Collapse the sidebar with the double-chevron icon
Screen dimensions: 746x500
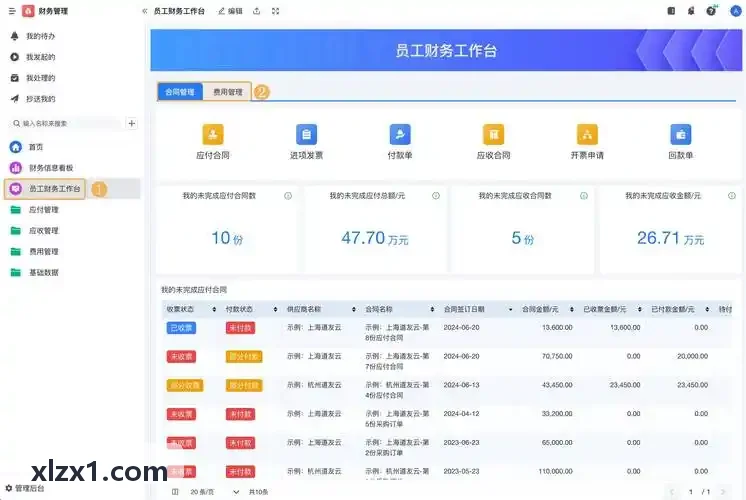point(145,11)
